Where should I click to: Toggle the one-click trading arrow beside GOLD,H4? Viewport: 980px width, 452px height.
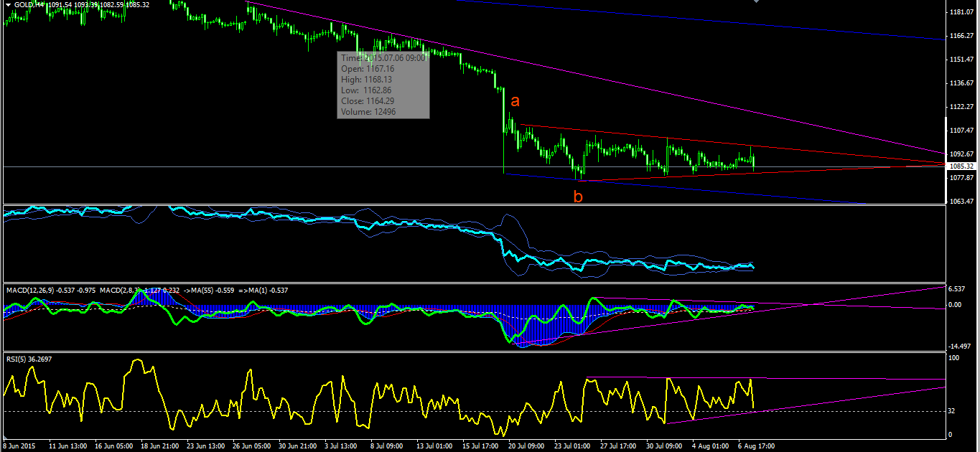[7, 5]
